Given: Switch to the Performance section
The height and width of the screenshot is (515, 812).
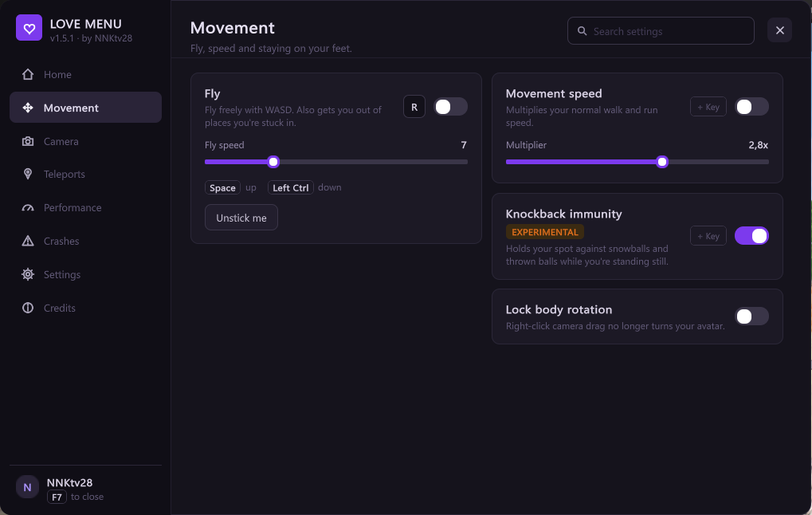Looking at the screenshot, I should click(85, 208).
